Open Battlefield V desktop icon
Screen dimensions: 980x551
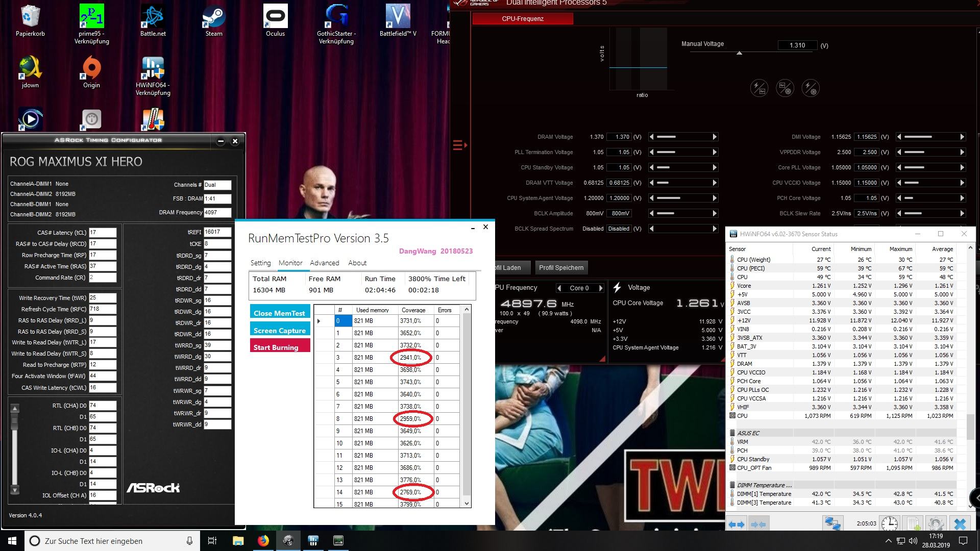click(398, 20)
